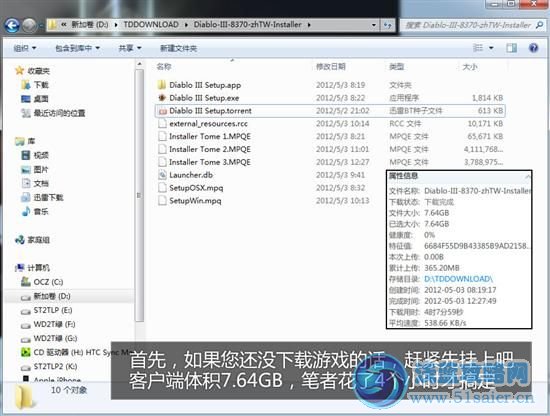The image size is (550, 416).
Task: Open the 迅雷下载 library
Action: click(48, 197)
